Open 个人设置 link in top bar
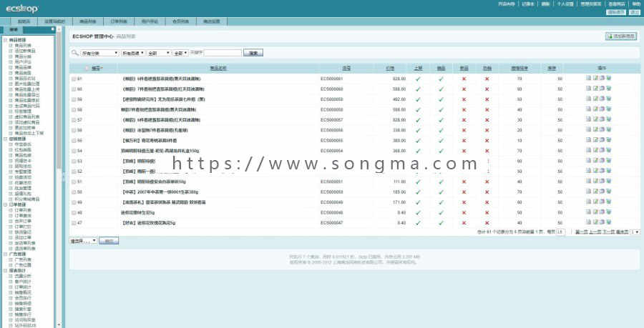Image resolution: width=644 pixels, height=328 pixels. click(565, 4)
